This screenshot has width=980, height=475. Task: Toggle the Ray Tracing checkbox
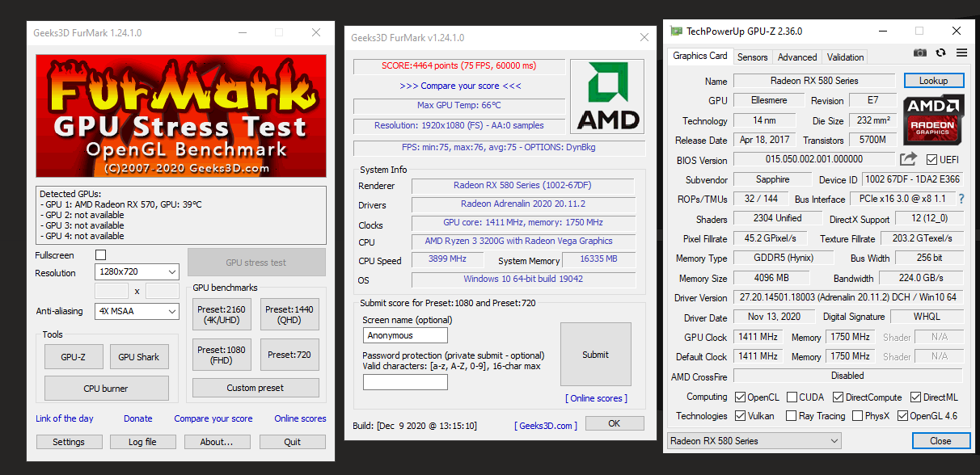coord(791,417)
